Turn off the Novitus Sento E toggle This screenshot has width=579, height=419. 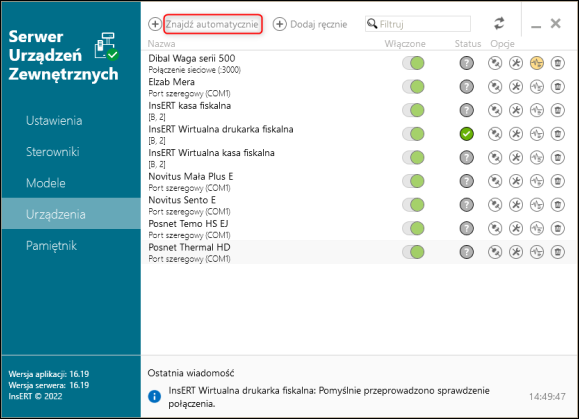click(x=413, y=205)
